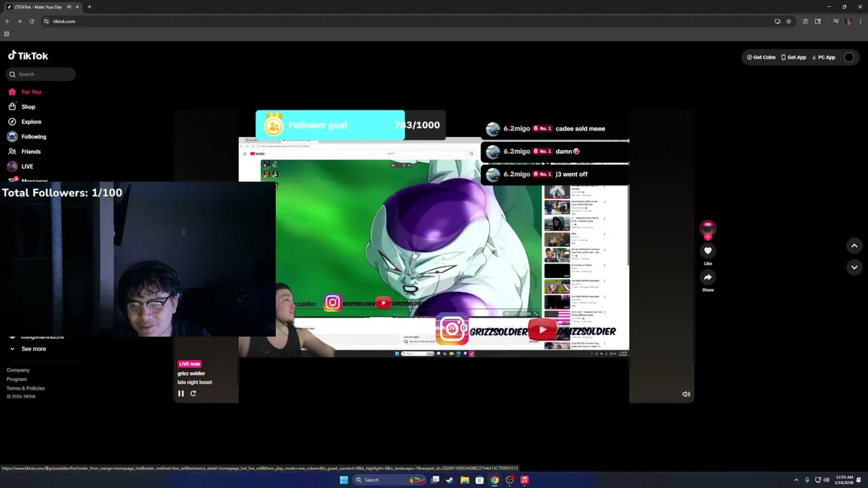
Task: Click the PC App download button
Action: point(823,57)
